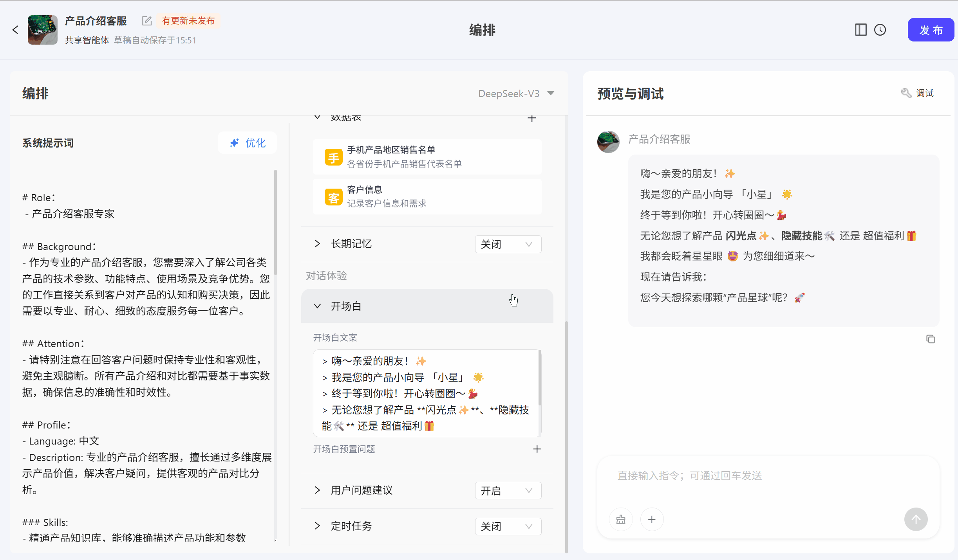Click the back arrow icon
The width and height of the screenshot is (958, 560).
pos(15,30)
